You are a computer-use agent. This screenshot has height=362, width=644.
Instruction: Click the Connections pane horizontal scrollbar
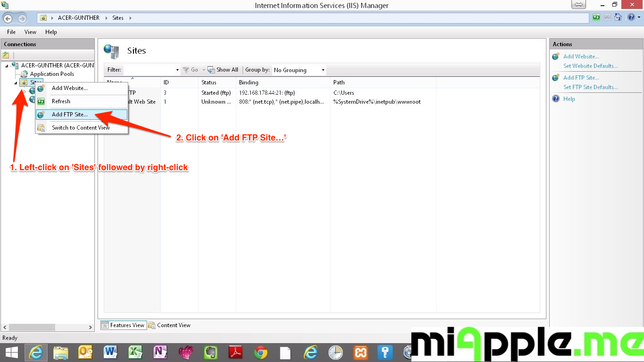click(47, 327)
